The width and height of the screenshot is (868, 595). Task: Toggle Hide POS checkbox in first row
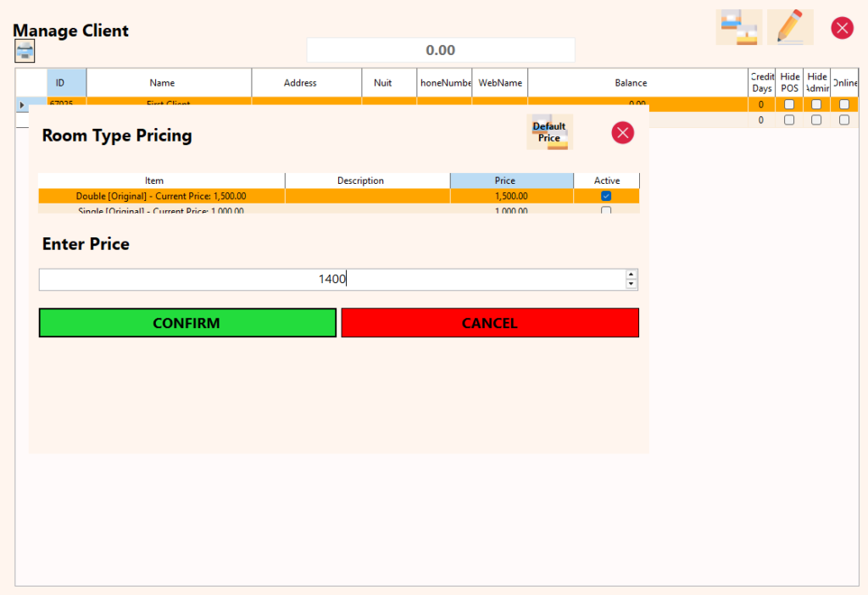pos(789,104)
